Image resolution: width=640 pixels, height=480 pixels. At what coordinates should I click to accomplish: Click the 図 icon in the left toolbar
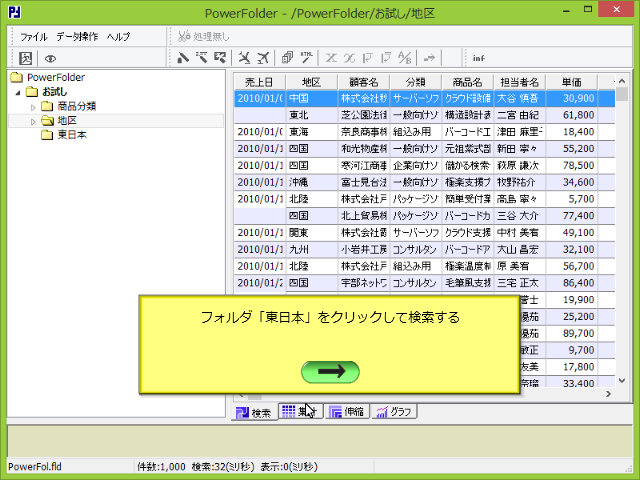click(26, 58)
